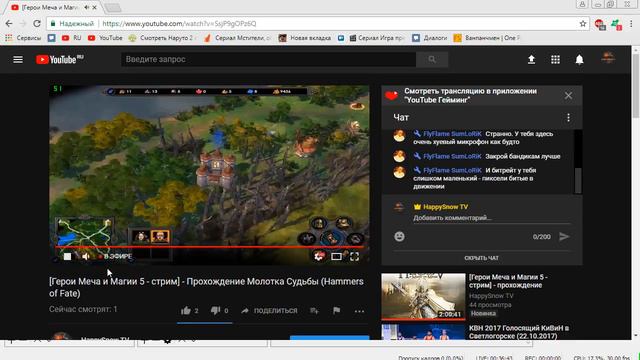Open the Новая вкладка bookmark
The height and width of the screenshot is (360, 640).
305,38
